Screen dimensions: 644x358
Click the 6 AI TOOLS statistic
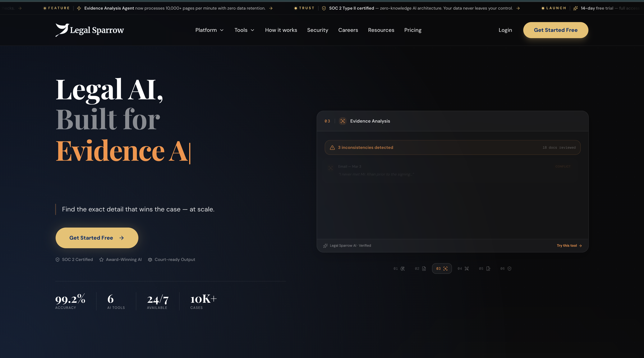(x=116, y=301)
